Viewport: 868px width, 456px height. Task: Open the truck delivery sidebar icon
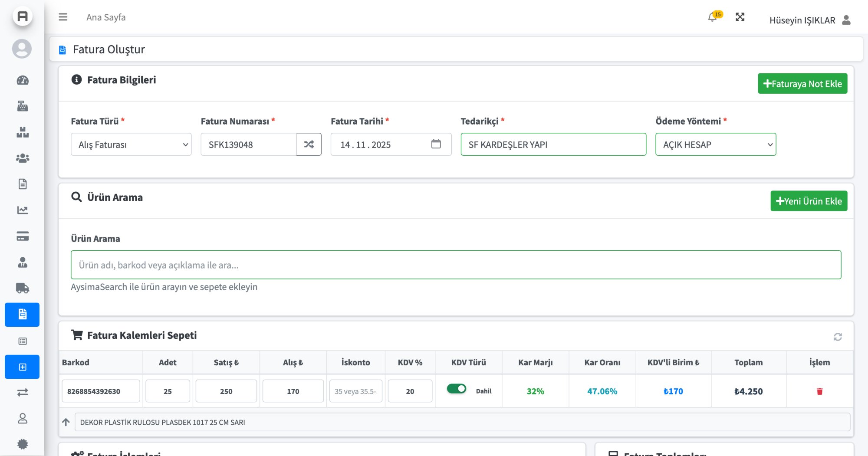coord(23,288)
